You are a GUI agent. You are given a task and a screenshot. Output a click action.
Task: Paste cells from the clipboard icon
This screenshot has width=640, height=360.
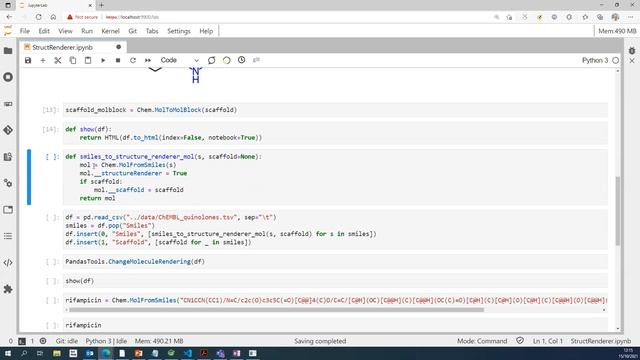tap(88, 60)
